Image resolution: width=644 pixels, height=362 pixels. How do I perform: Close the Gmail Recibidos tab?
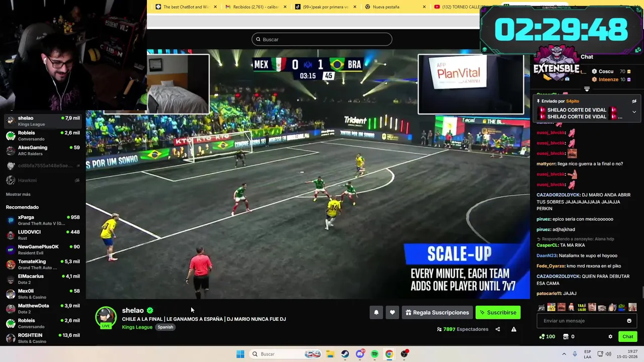coord(285,7)
